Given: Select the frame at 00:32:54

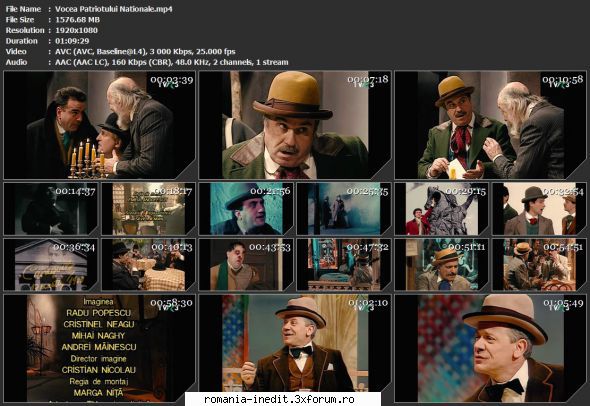Looking at the screenshot, I should point(539,209).
